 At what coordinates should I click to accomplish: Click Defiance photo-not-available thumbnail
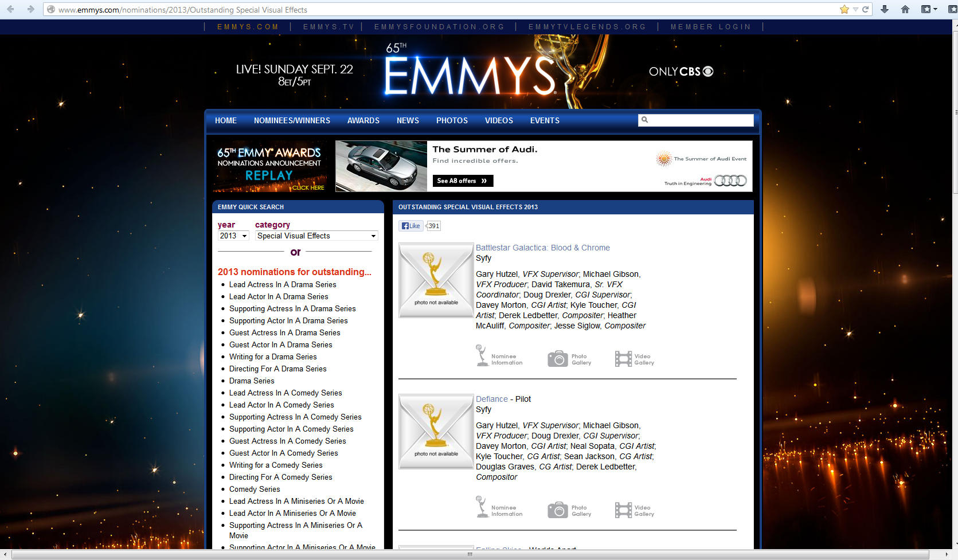[436, 432]
